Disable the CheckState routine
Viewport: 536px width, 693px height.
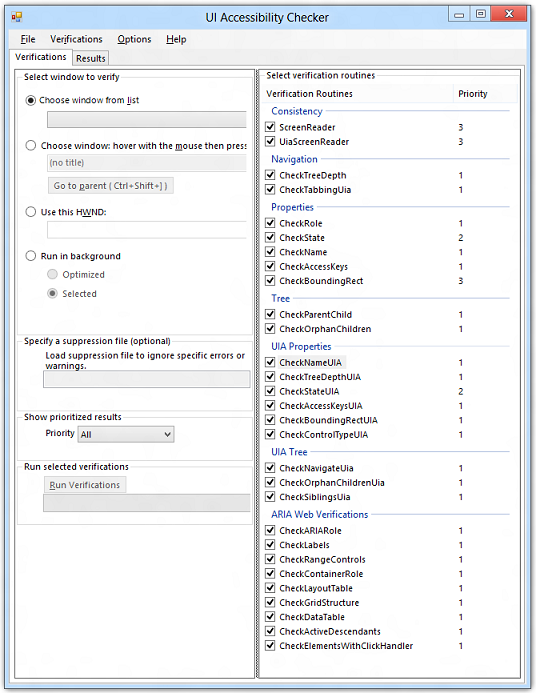[x=270, y=237]
